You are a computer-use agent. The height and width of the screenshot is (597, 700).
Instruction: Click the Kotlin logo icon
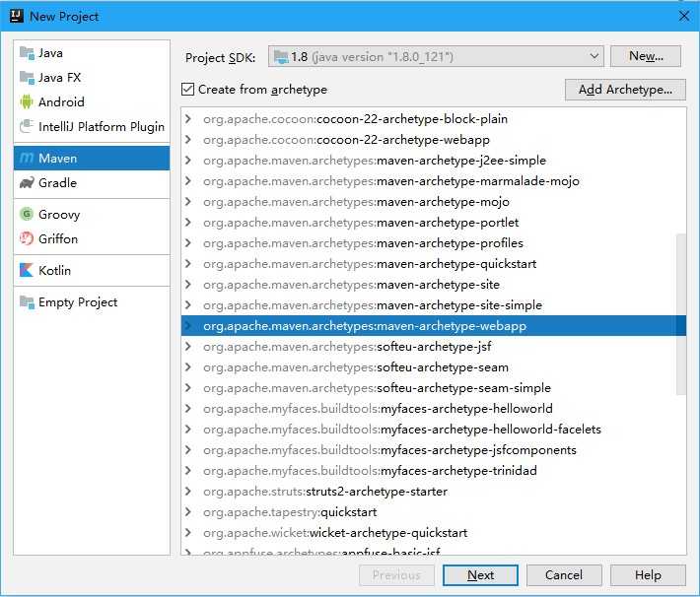(27, 270)
